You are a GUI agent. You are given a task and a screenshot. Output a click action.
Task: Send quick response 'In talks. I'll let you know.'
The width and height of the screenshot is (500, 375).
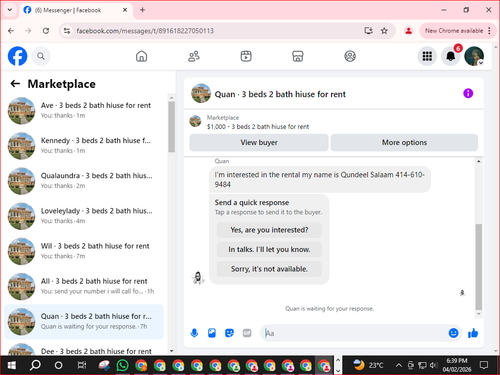coord(269,249)
